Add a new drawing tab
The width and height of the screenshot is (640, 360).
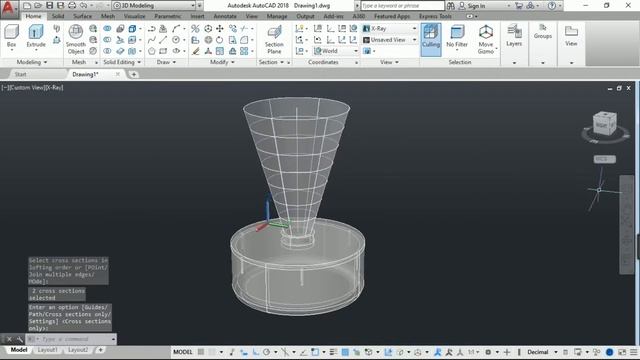[x=133, y=74]
